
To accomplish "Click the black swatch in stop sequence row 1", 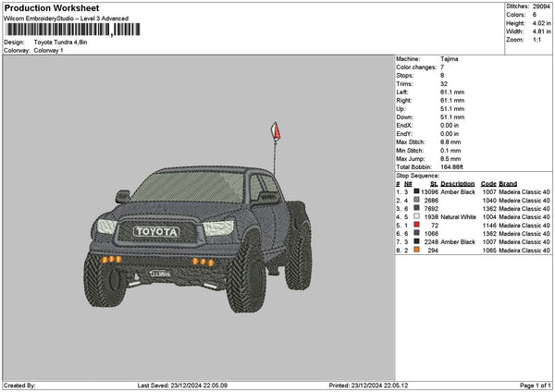I will tap(416, 191).
